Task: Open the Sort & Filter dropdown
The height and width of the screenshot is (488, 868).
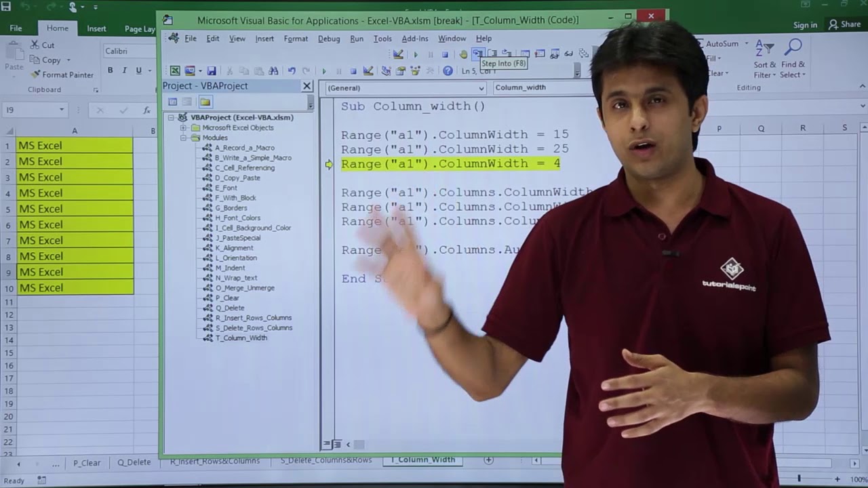Action: (764, 59)
